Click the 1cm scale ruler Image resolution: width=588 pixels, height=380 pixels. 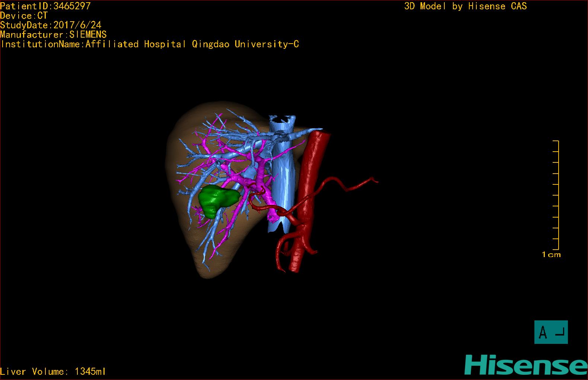point(556,195)
